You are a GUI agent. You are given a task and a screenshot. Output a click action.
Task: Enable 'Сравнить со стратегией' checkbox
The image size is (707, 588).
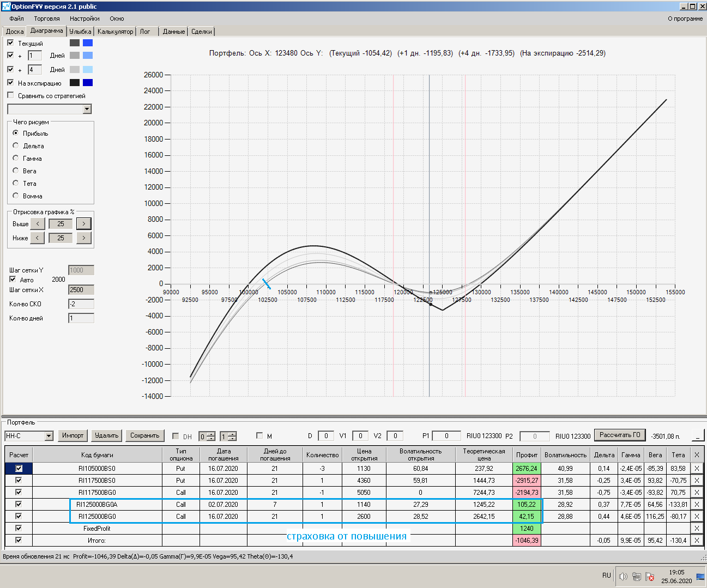point(10,95)
